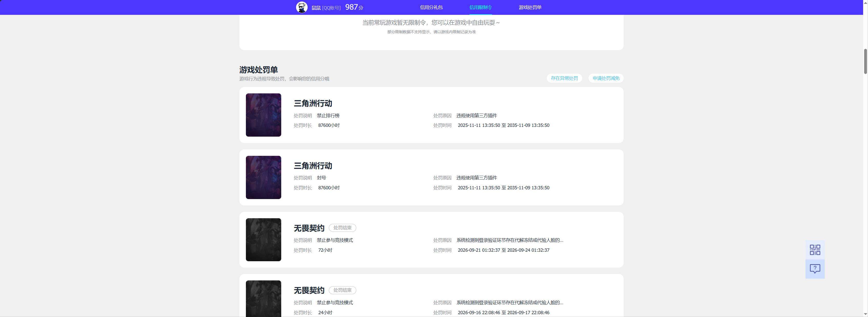The width and height of the screenshot is (868, 317).
Task: Click title 无畏契约 on the 72小时 card
Action: pos(309,228)
